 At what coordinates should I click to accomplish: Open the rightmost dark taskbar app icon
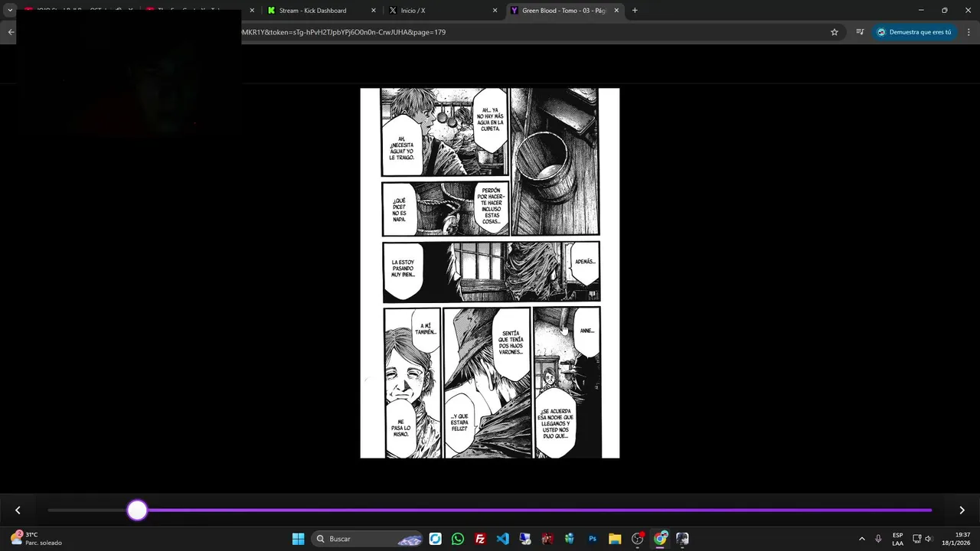coord(682,539)
